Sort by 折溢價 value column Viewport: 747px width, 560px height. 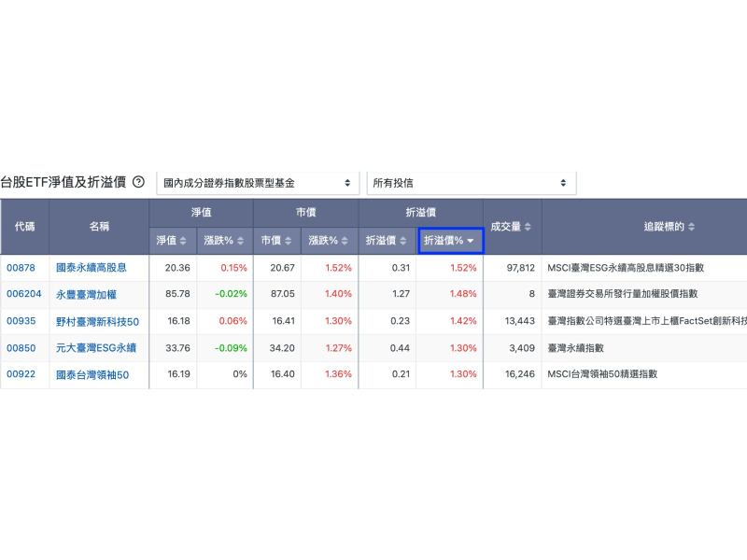[x=404, y=241]
